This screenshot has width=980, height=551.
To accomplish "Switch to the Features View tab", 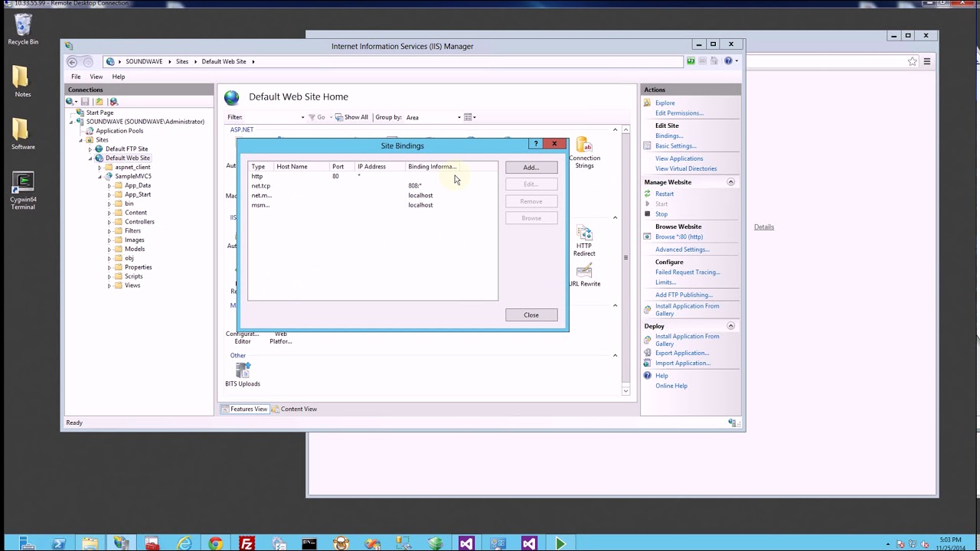I will pyautogui.click(x=244, y=409).
